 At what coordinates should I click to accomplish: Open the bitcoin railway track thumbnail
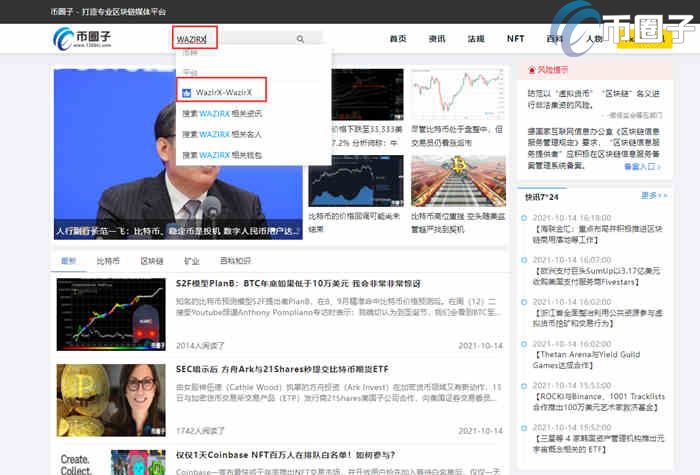(458, 181)
